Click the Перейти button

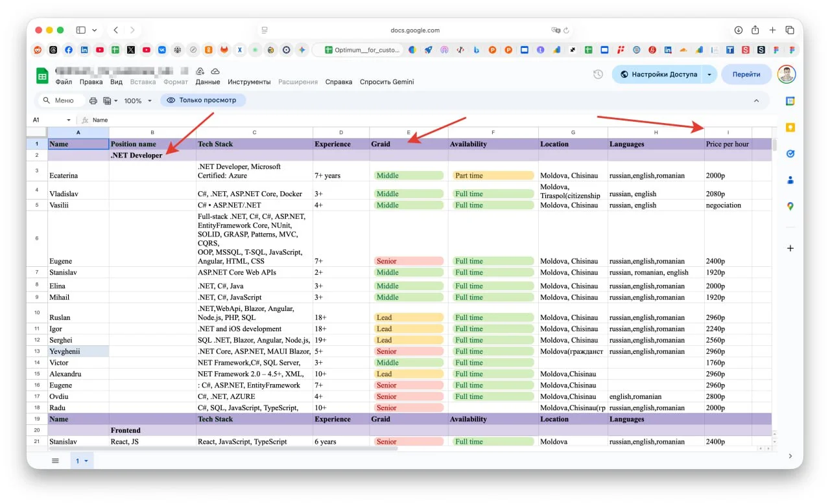click(x=746, y=74)
